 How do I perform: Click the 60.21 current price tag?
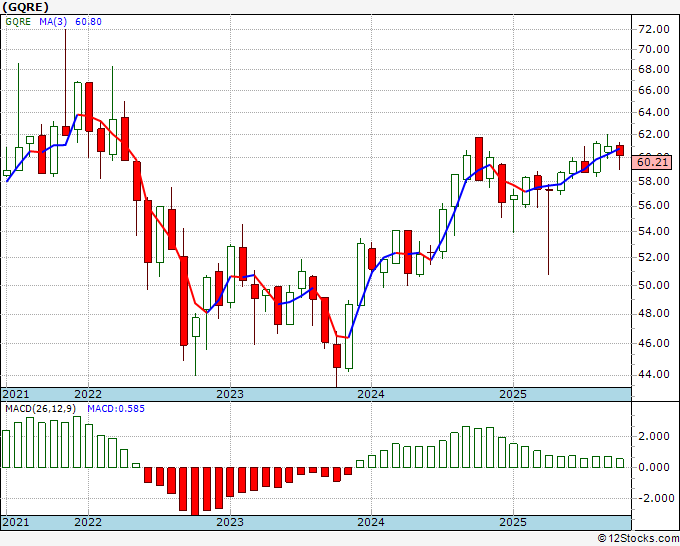653,163
